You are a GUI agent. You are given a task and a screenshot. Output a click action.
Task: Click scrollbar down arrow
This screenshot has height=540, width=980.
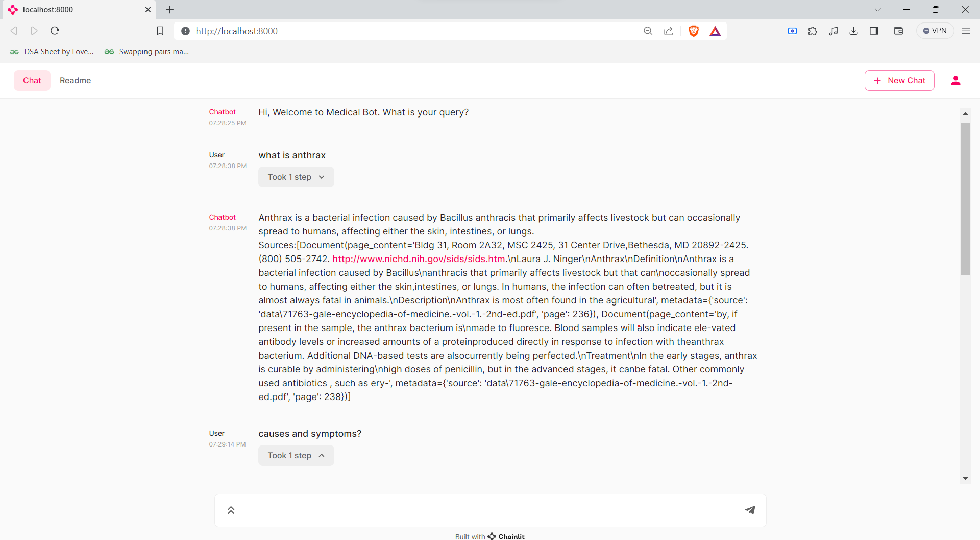965,479
